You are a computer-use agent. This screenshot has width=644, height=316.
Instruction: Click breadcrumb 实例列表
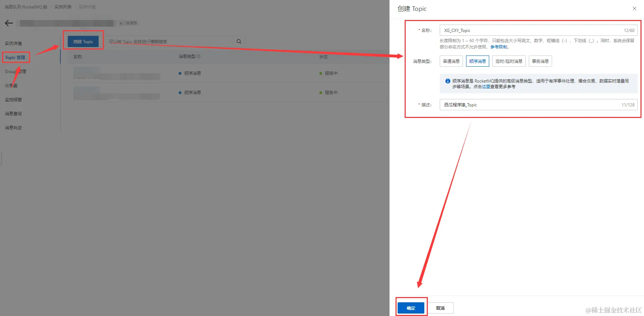[63, 7]
